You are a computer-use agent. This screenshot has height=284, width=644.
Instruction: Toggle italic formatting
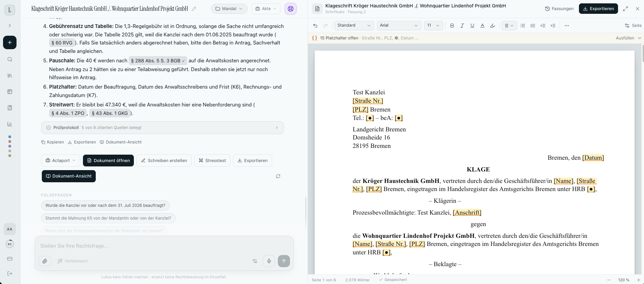pyautogui.click(x=462, y=26)
